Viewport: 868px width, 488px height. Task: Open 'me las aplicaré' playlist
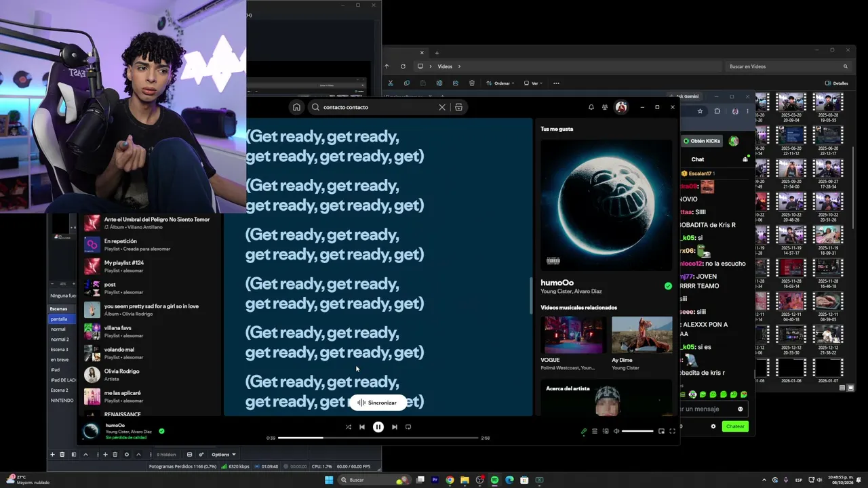pos(152,396)
